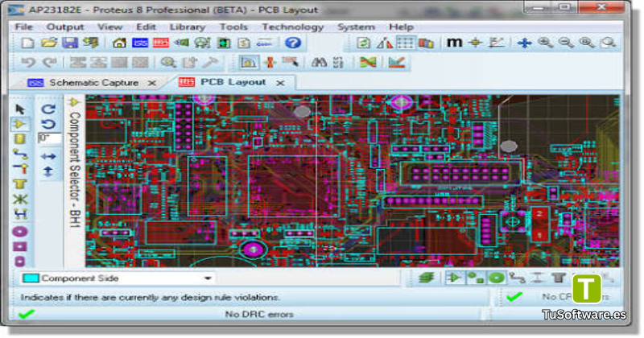Toggle metric units with the 'm' icon

[x=454, y=43]
